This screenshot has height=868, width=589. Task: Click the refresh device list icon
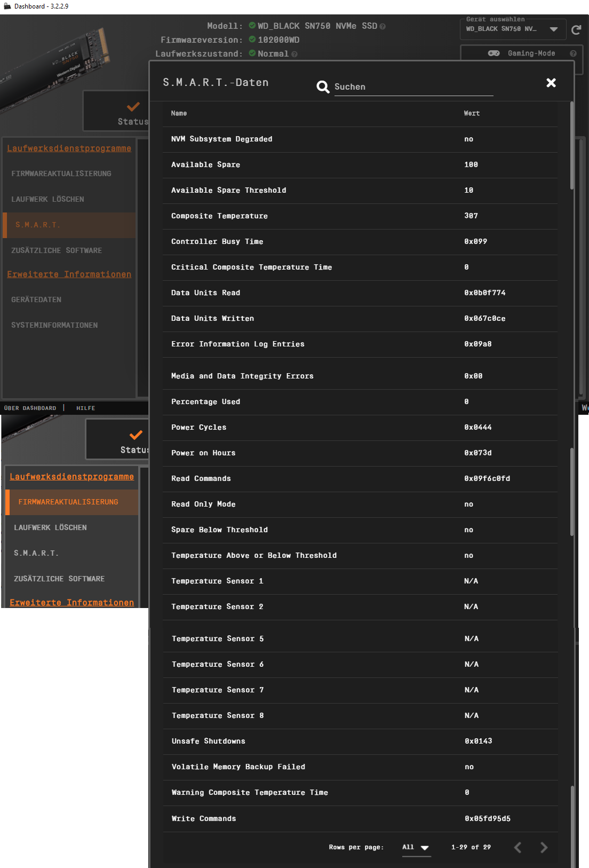click(x=576, y=30)
